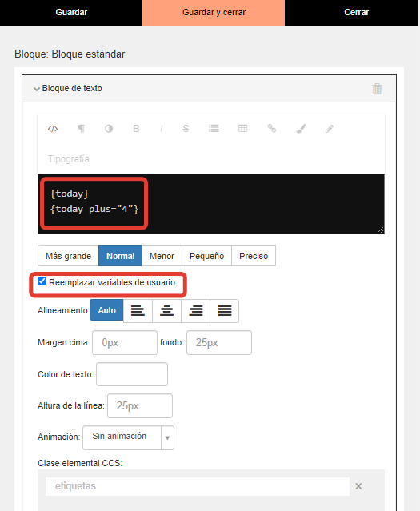The width and height of the screenshot is (420, 511).
Task: Insert a table with the table icon
Action: [x=243, y=129]
